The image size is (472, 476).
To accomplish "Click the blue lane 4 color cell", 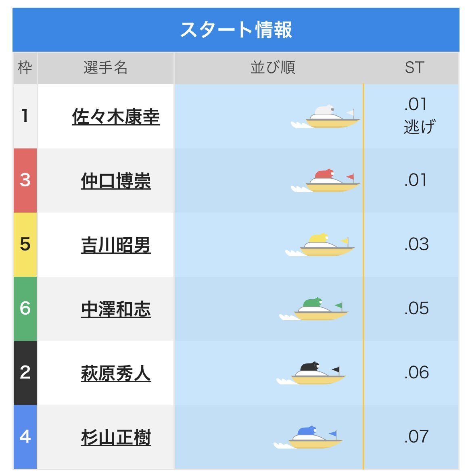I will point(25,437).
